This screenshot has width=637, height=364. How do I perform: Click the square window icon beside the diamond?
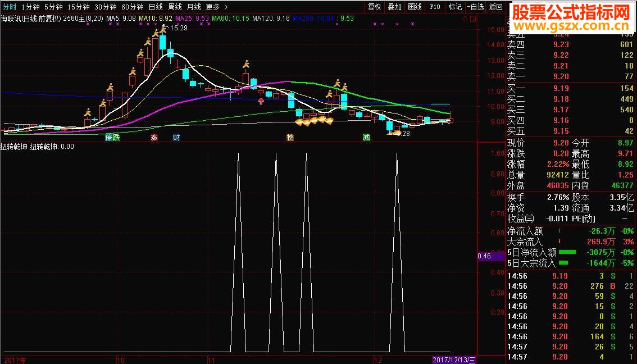pyautogui.click(x=473, y=19)
